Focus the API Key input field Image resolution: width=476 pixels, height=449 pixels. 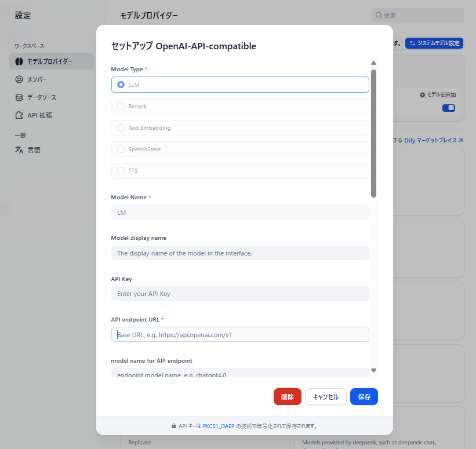pos(239,294)
